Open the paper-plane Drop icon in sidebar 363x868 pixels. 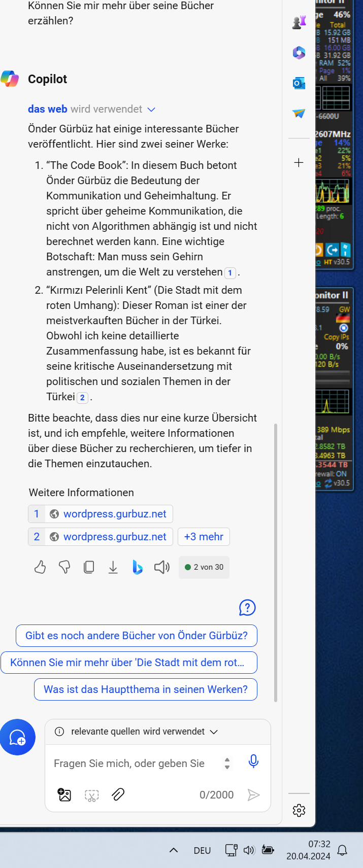tap(299, 113)
